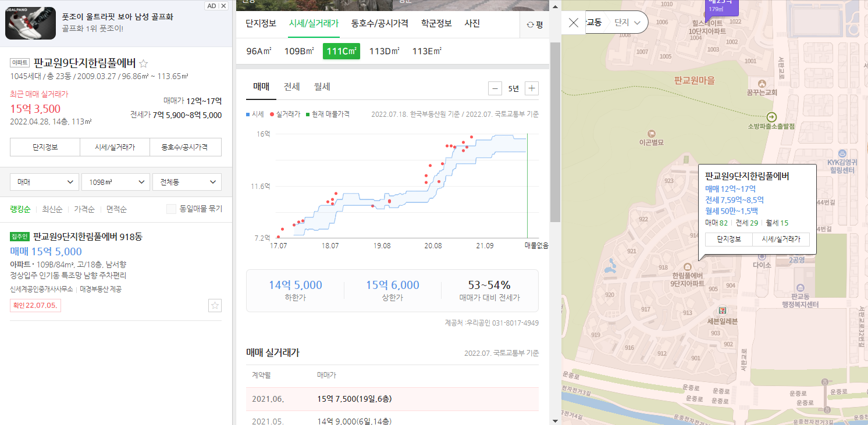Select the 113D㎡ size option
Screen dimensions: 868x425
(385, 51)
